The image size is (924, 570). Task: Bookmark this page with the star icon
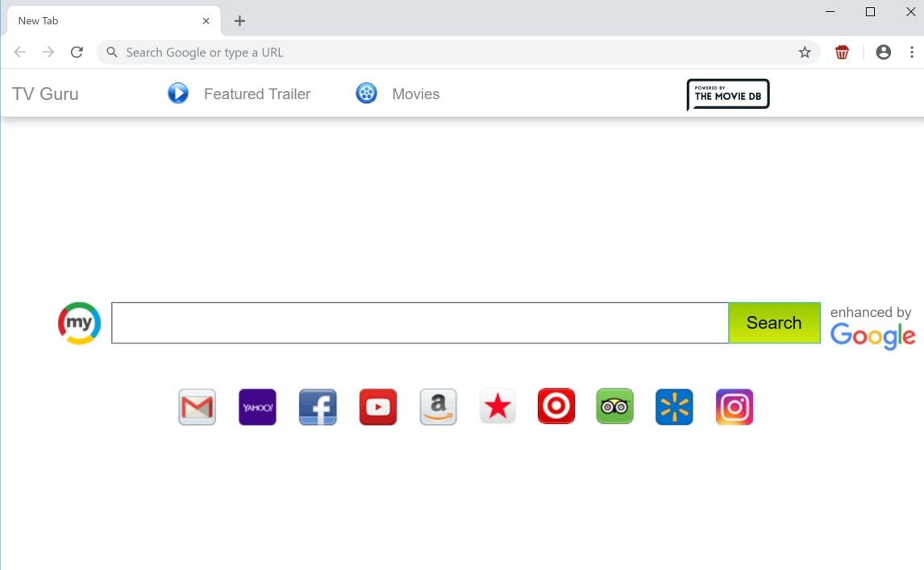805,52
